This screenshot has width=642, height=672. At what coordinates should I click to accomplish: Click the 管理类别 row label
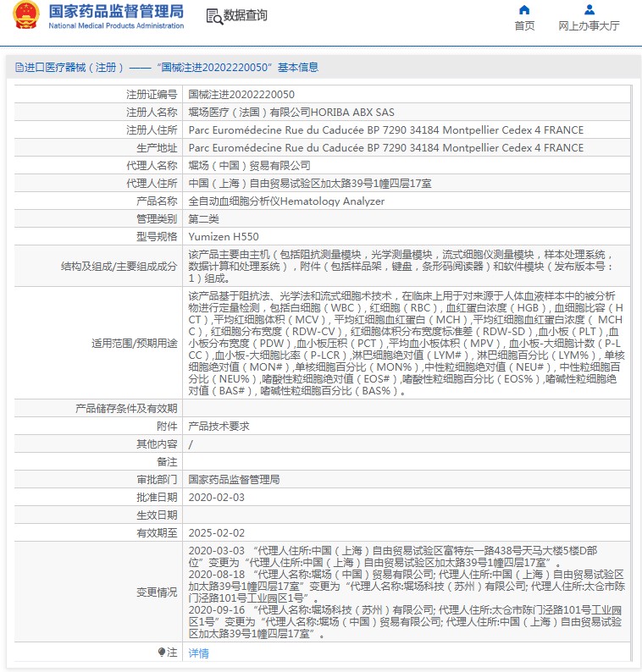(157, 219)
